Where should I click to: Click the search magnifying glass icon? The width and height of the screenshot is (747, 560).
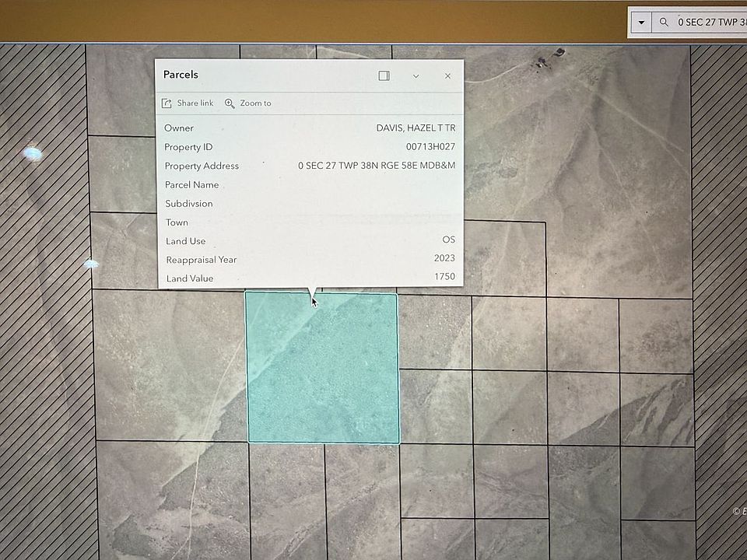pyautogui.click(x=663, y=22)
